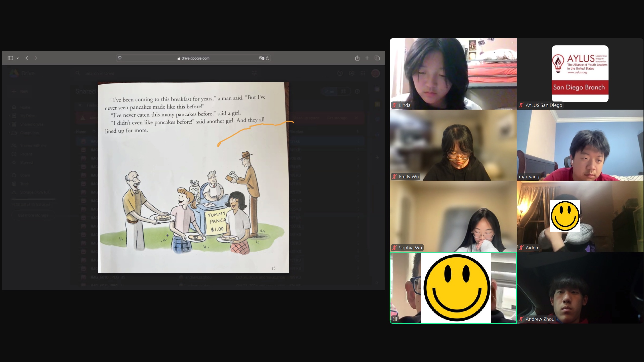Open Drive Settings gear
The width and height of the screenshot is (644, 362).
point(351,73)
